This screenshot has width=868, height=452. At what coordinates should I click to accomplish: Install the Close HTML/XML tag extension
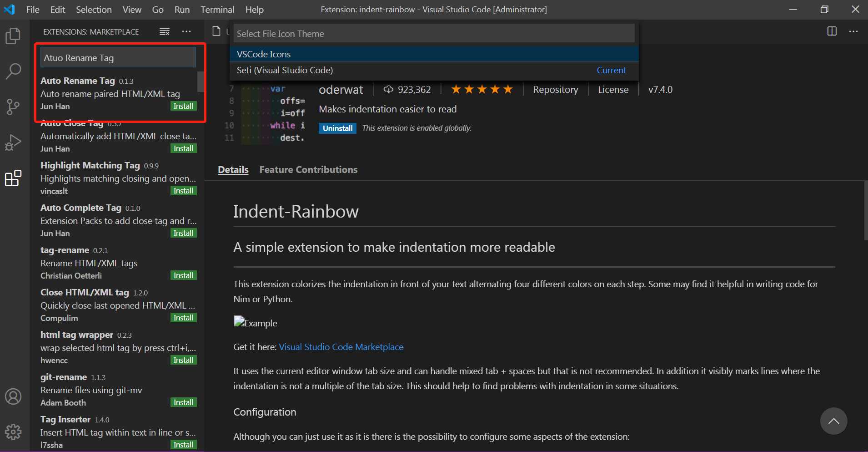[184, 318]
